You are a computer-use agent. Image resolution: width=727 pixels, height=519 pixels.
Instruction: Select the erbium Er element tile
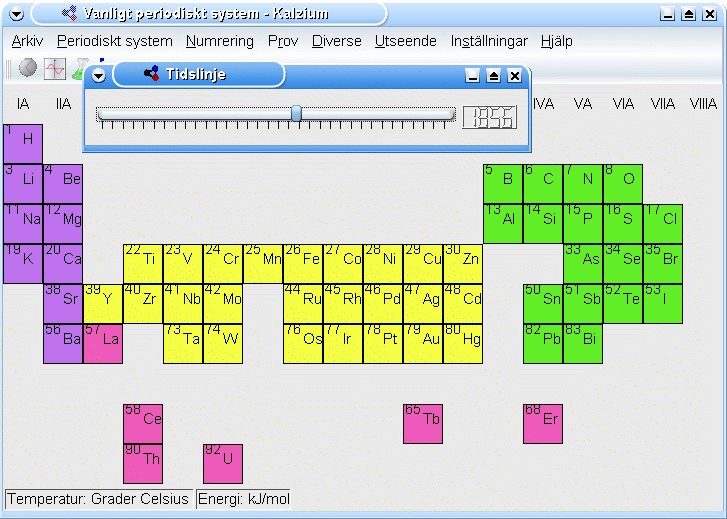[x=543, y=423]
